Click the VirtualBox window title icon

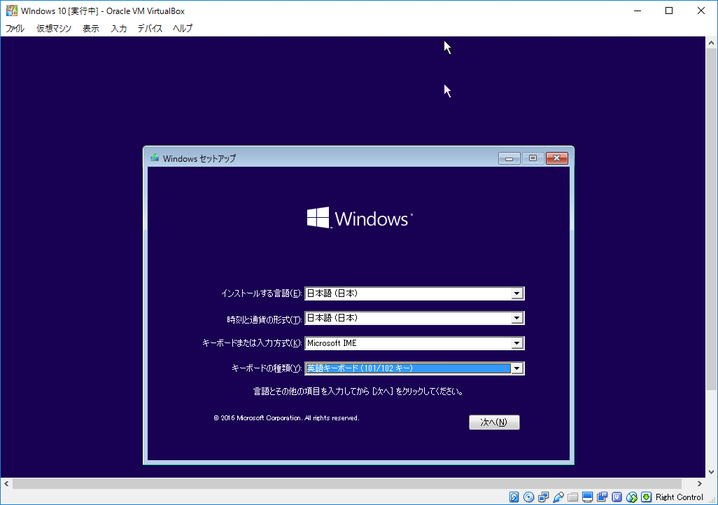click(x=11, y=11)
